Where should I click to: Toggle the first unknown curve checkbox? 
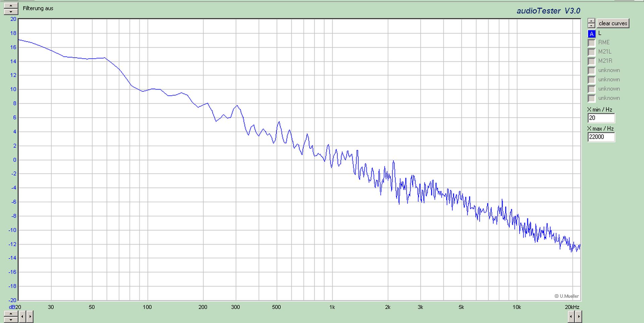coord(592,71)
